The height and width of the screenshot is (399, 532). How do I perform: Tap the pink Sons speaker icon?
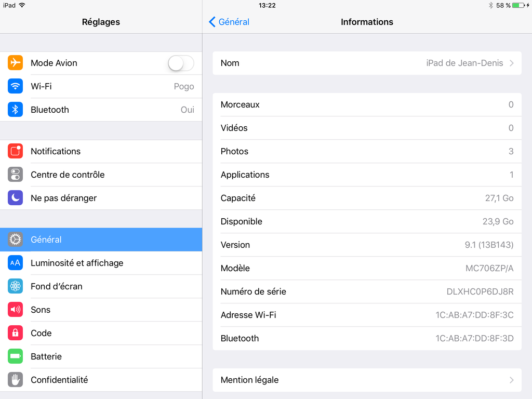(15, 310)
